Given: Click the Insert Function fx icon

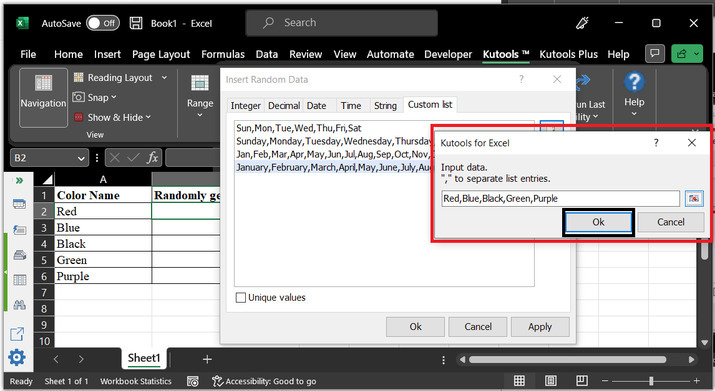Looking at the screenshot, I should tap(152, 158).
